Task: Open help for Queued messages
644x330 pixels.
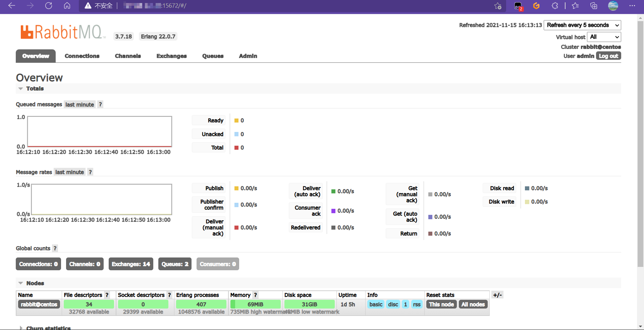Action: [x=100, y=104]
